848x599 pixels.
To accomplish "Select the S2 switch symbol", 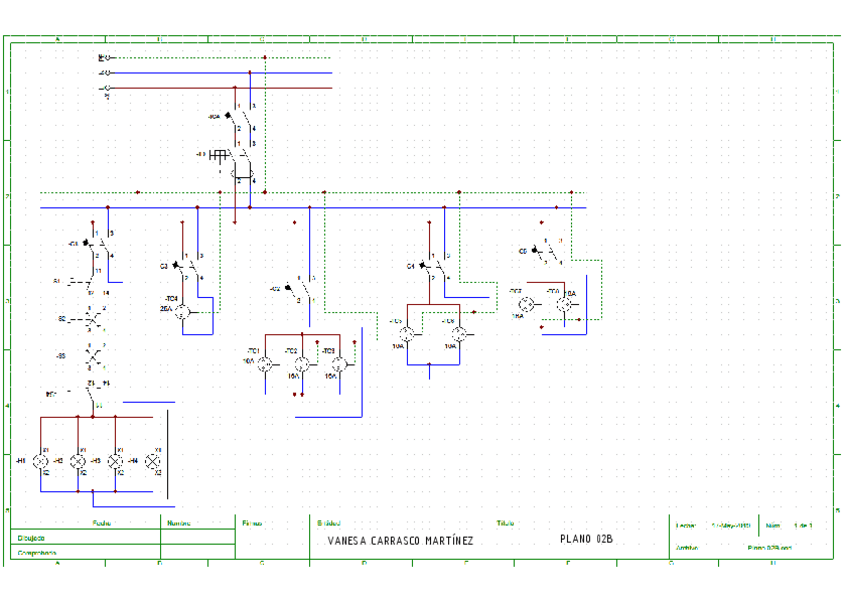I will [x=92, y=319].
